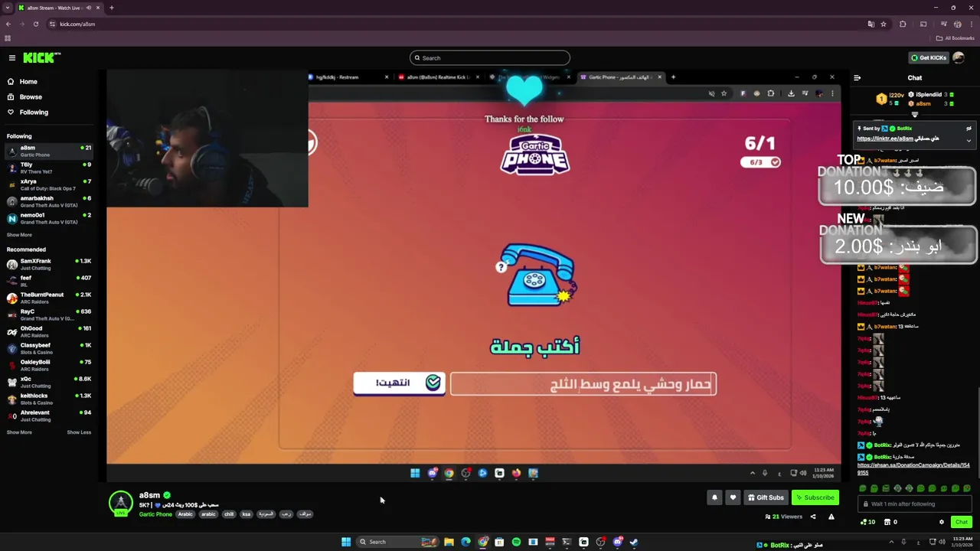Open chat settings gear
Screen dimensions: 980x551
(942, 522)
